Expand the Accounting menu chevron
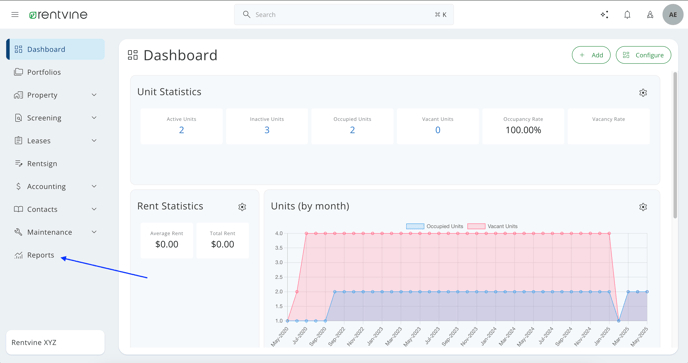This screenshot has height=363, width=688. (94, 186)
